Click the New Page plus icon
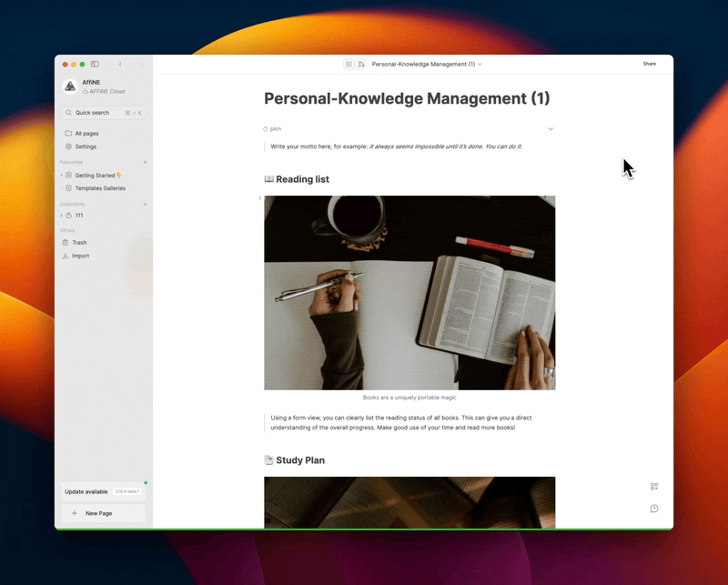The width and height of the screenshot is (728, 585). tap(75, 513)
